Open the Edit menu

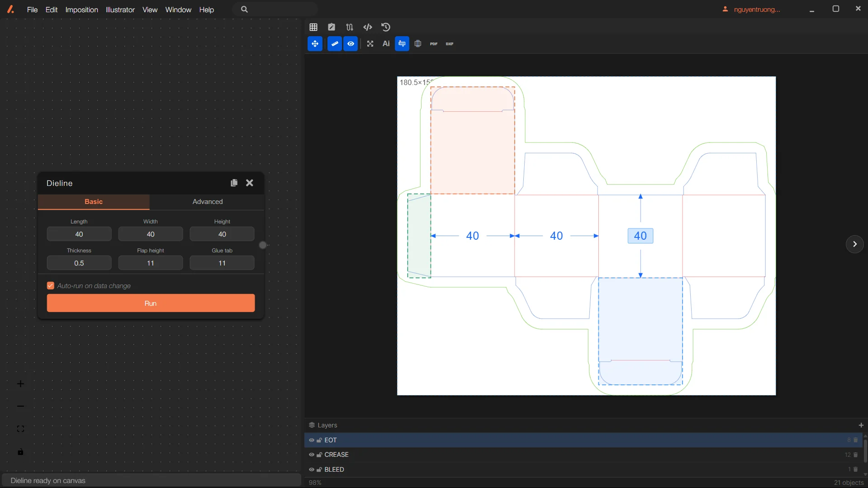(x=52, y=9)
